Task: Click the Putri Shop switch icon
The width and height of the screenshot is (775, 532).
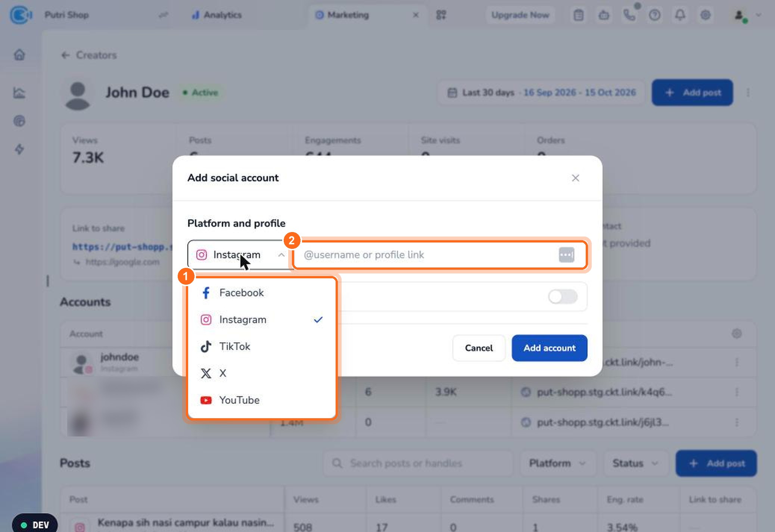Action: coord(163,15)
